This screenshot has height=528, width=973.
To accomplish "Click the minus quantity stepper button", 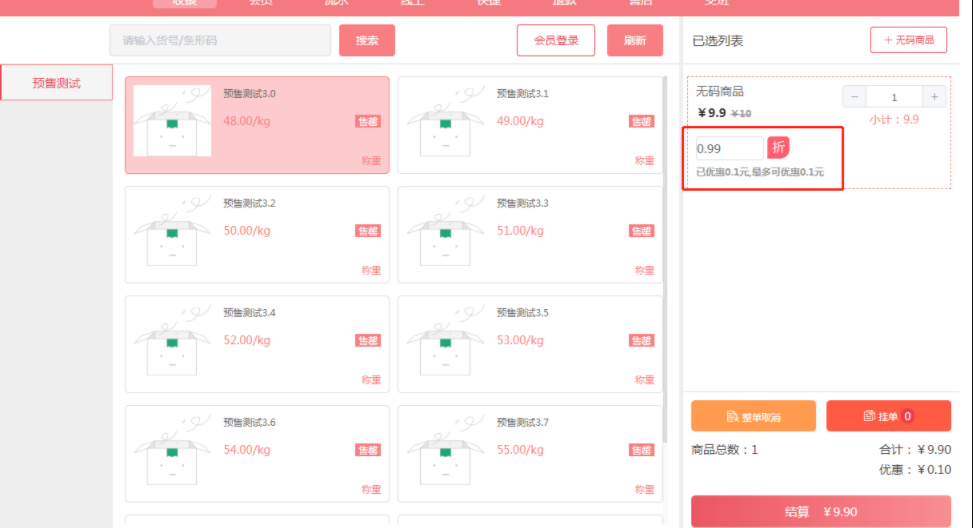I will pos(854,97).
